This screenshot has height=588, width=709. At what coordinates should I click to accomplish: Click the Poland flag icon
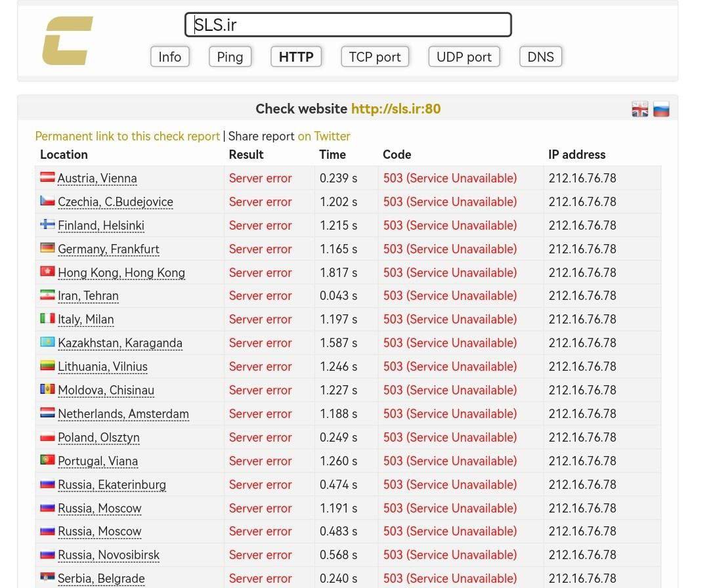click(47, 436)
